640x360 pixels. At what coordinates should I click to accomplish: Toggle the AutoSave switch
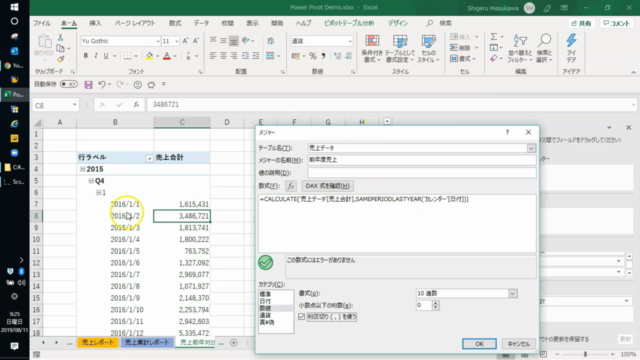click(69, 84)
